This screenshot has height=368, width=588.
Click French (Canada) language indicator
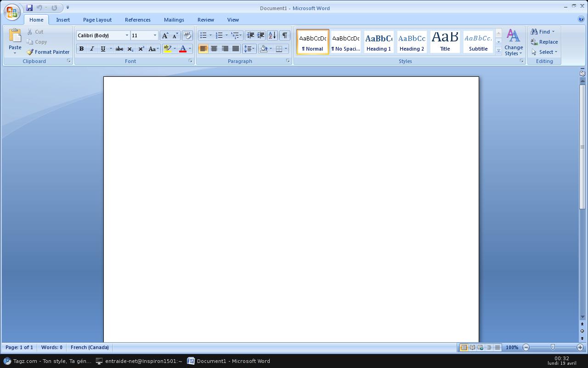pyautogui.click(x=90, y=347)
